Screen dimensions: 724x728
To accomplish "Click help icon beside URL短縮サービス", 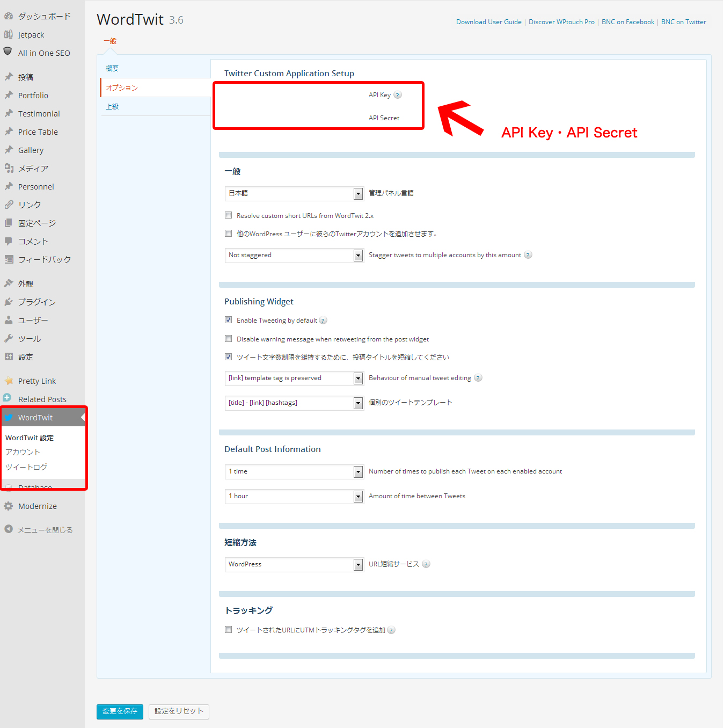I will coord(426,564).
